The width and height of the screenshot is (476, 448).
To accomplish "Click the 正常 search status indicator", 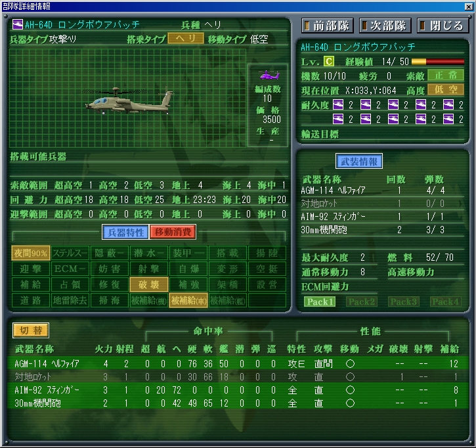I will pos(446,75).
